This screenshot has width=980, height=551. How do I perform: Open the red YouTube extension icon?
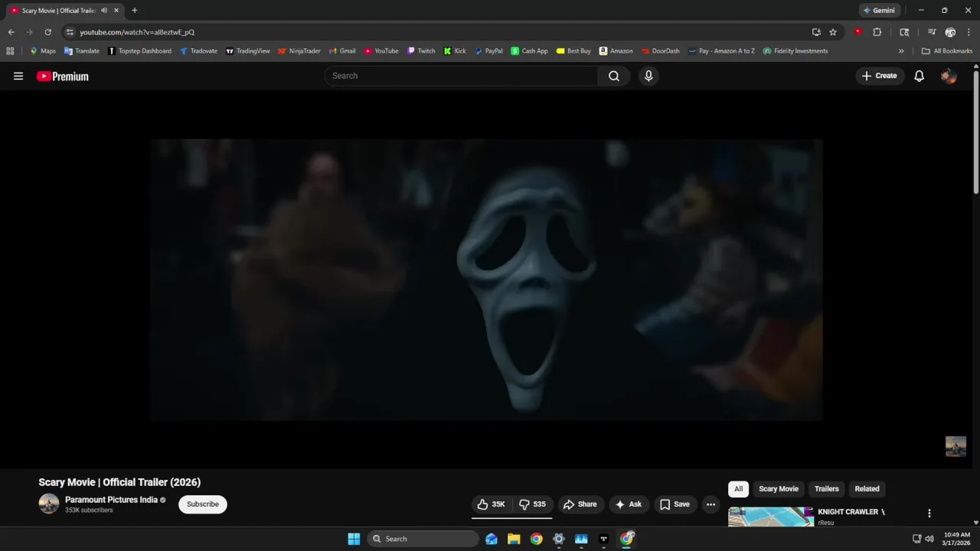coord(857,32)
